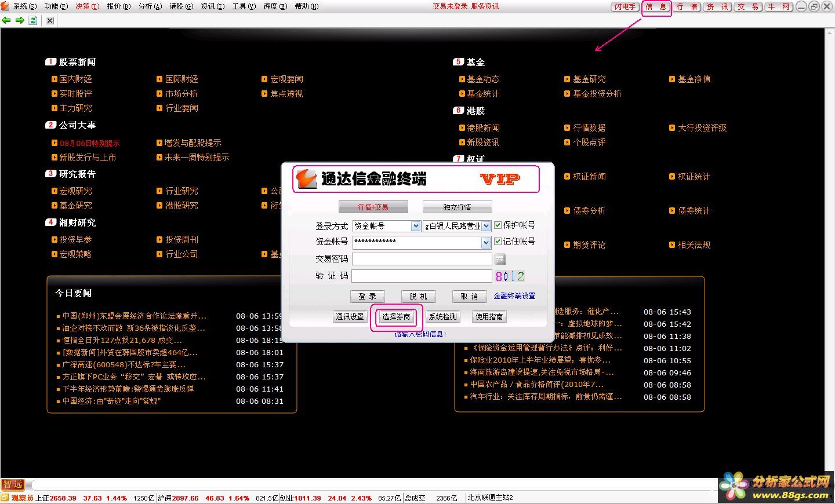Viewport: 835px width, 504px height.
Task: Open the 基金净值 link
Action: (694, 79)
